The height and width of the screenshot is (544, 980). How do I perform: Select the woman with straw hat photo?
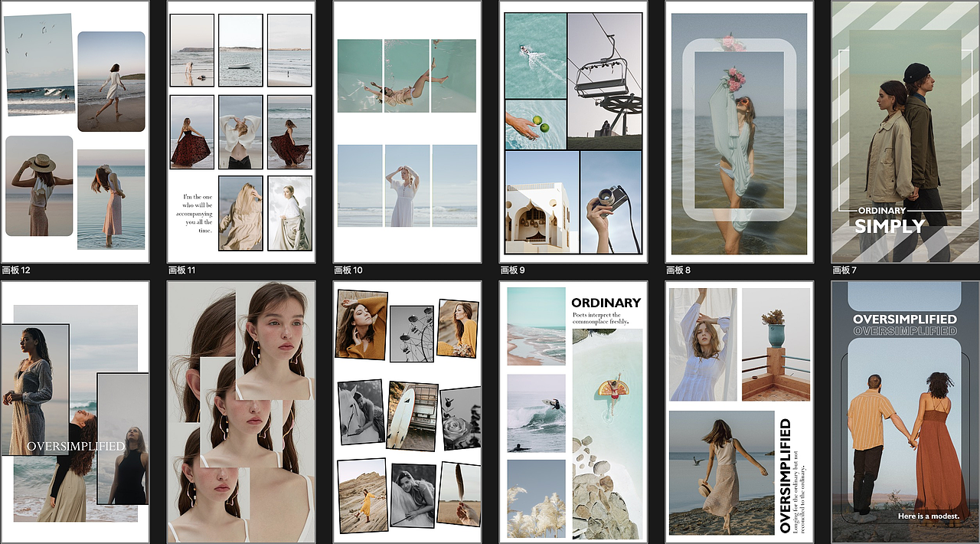[39, 186]
